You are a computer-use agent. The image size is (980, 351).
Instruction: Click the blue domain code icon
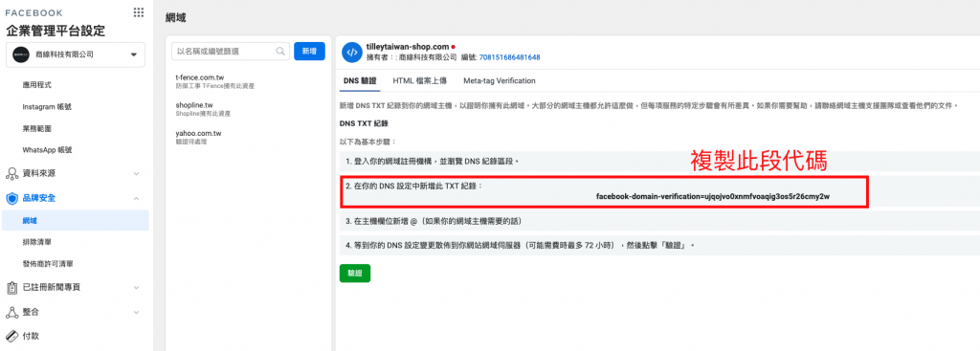click(352, 52)
